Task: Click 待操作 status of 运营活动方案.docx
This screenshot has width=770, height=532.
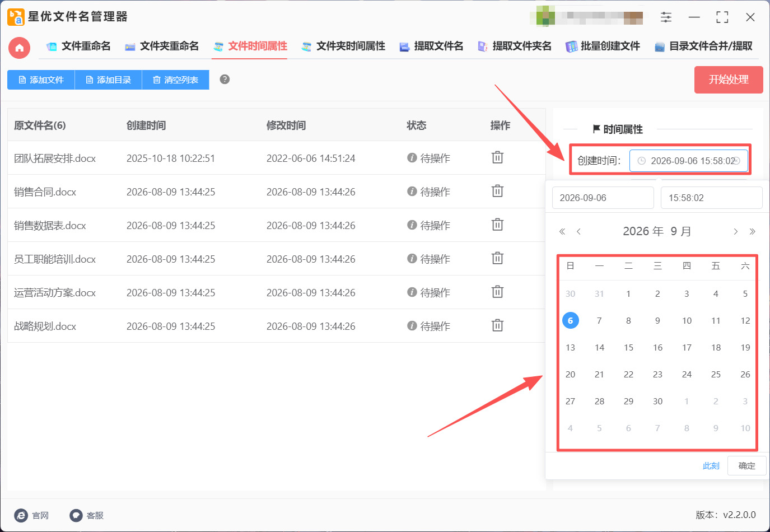Action: pyautogui.click(x=429, y=293)
